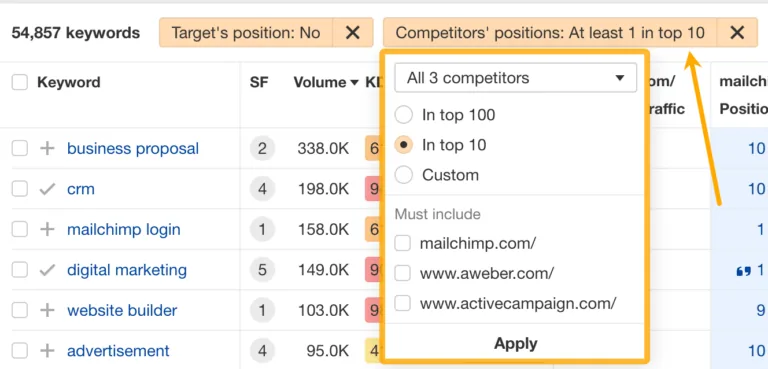Image resolution: width=768 pixels, height=369 pixels.
Task: Open Target's position filter chip
Action: [246, 33]
